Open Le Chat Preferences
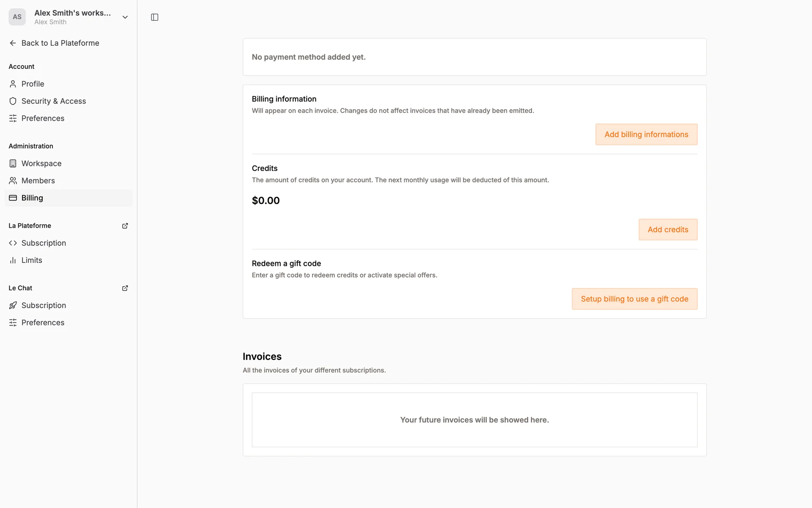 43,323
